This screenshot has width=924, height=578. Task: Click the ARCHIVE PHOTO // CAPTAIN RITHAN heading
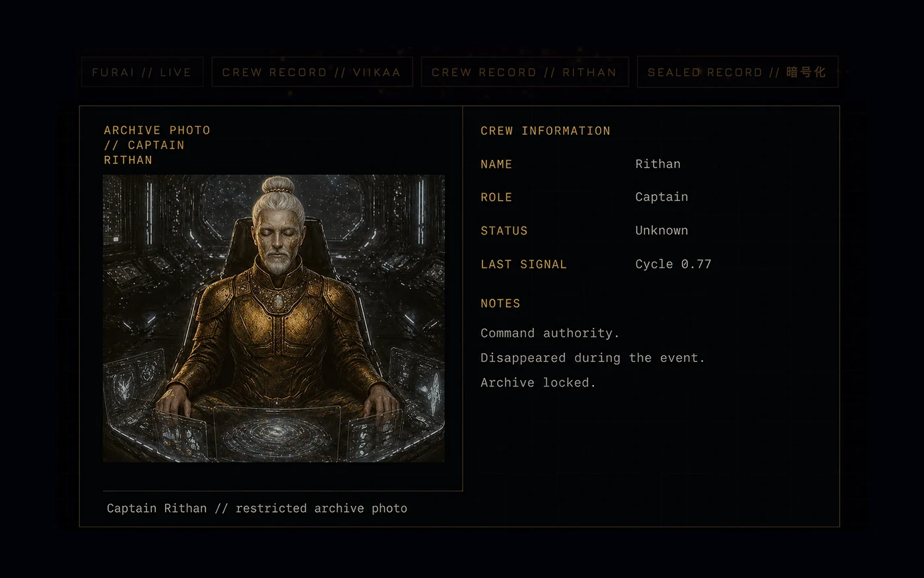coord(157,145)
